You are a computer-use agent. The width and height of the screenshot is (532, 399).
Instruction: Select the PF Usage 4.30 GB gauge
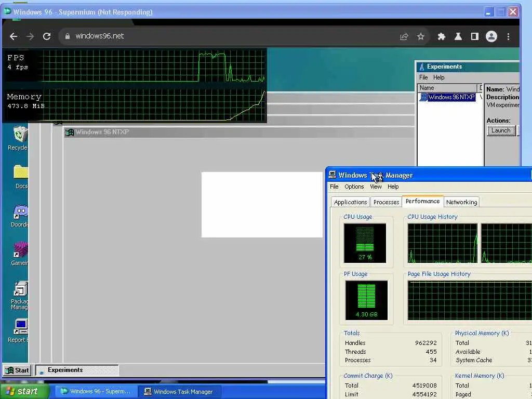tap(366, 300)
